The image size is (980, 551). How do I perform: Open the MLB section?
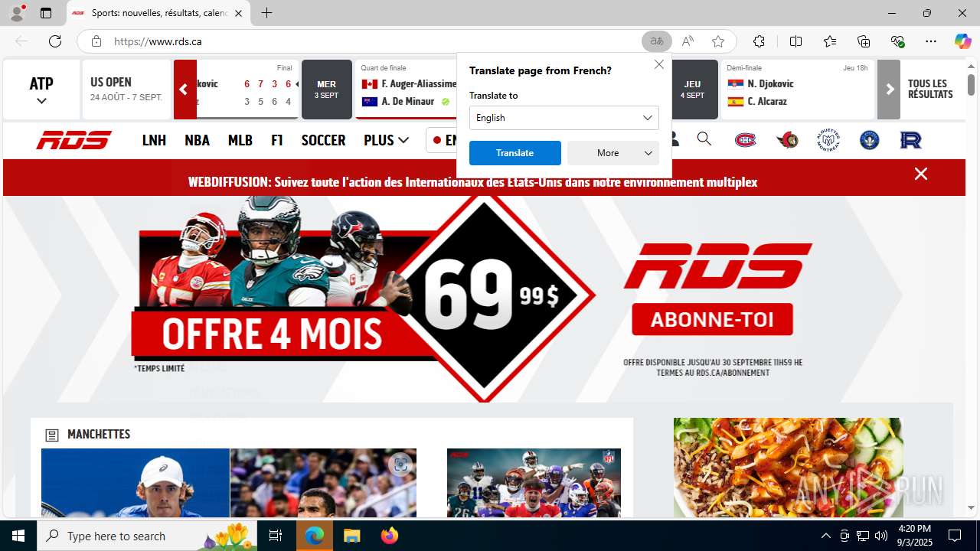click(240, 140)
